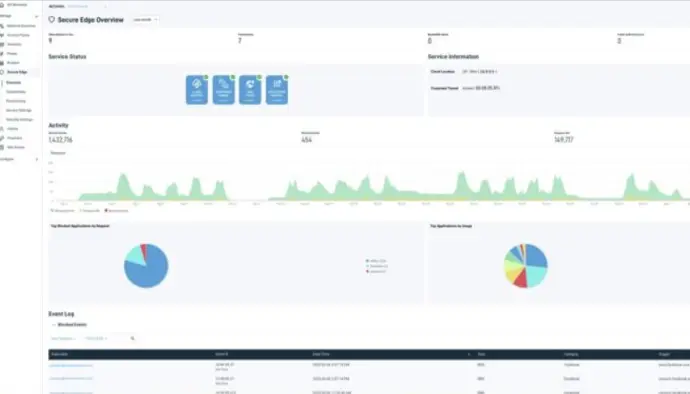
Task: Collapse the Blocked Events section in Event Log
Action: [x=54, y=325]
